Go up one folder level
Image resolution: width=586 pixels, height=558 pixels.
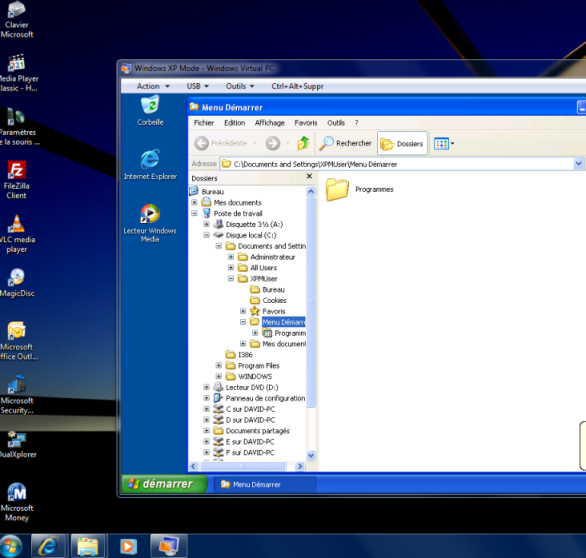[x=303, y=143]
